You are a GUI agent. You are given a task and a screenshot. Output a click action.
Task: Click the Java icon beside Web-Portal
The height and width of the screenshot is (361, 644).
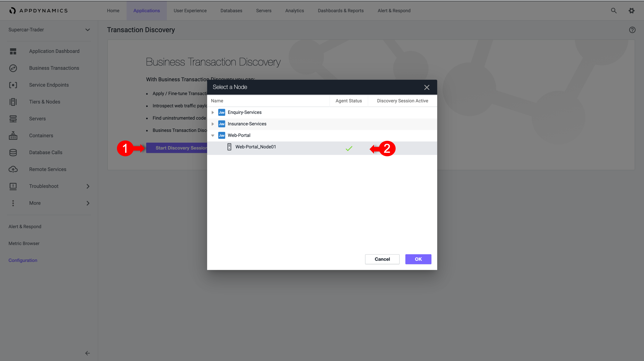pyautogui.click(x=222, y=135)
